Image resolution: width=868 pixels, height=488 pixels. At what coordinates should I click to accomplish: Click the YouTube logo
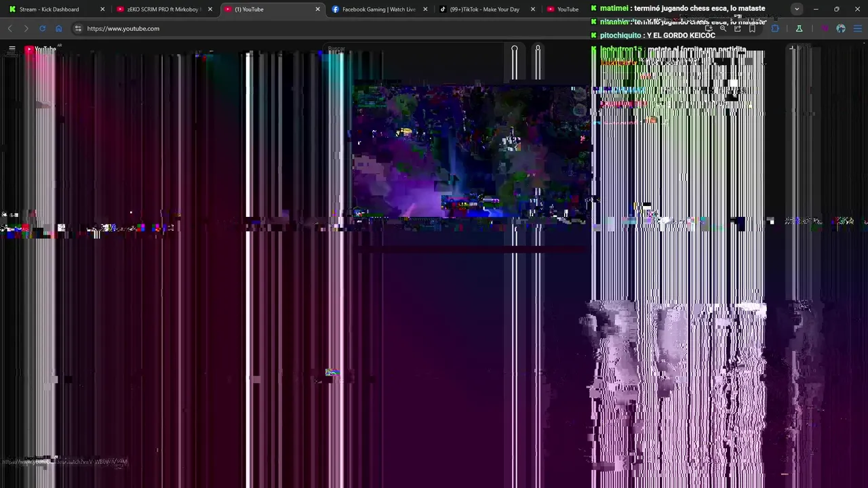tap(42, 49)
